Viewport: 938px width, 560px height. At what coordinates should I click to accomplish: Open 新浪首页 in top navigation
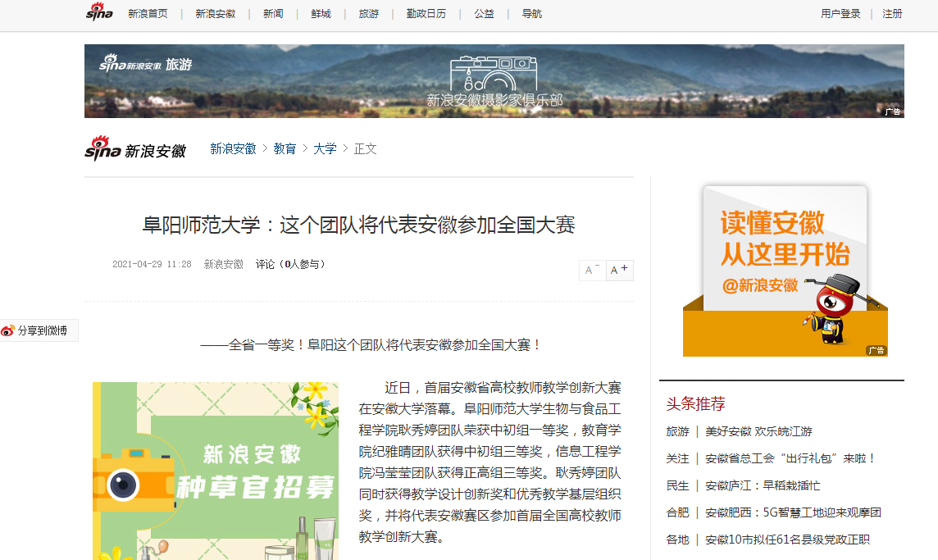[148, 14]
